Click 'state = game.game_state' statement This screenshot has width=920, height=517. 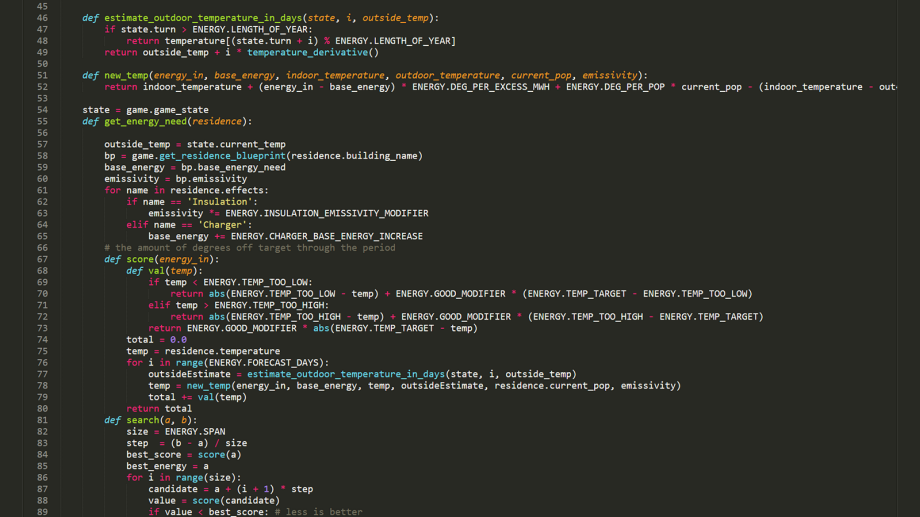coord(145,109)
